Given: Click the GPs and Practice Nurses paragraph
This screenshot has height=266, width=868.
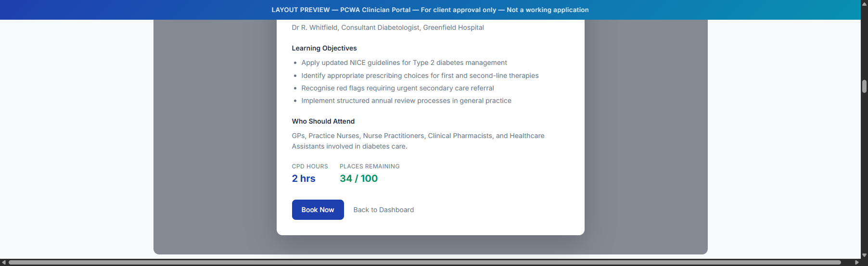Looking at the screenshot, I should pos(418,141).
